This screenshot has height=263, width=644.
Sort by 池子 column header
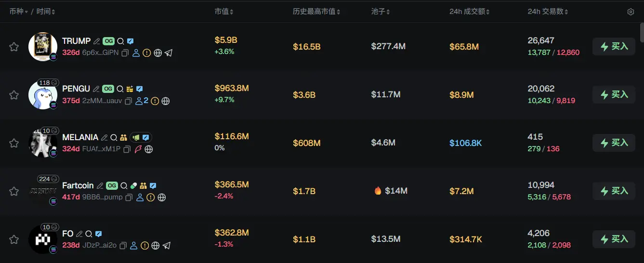[x=381, y=12]
